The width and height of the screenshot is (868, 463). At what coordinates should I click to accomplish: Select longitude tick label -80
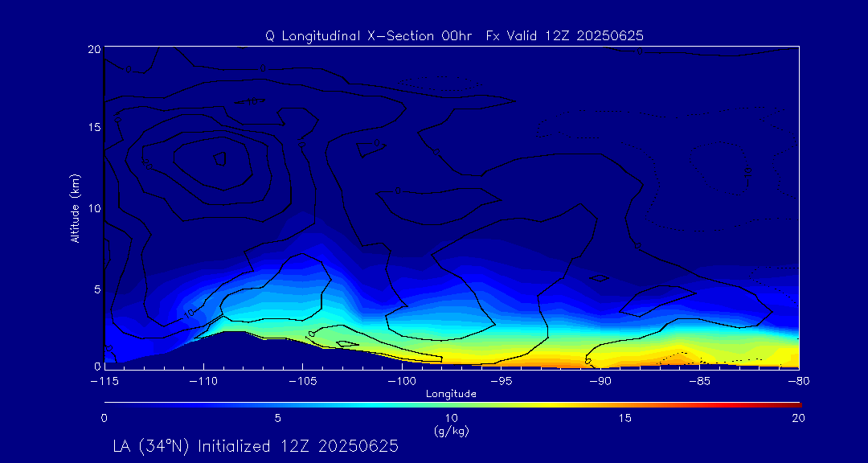coord(799,381)
